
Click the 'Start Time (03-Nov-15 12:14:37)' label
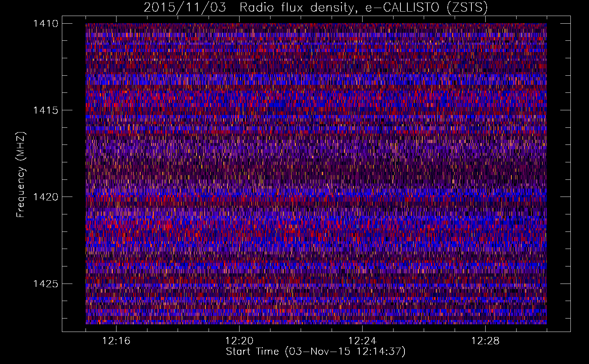(x=316, y=352)
